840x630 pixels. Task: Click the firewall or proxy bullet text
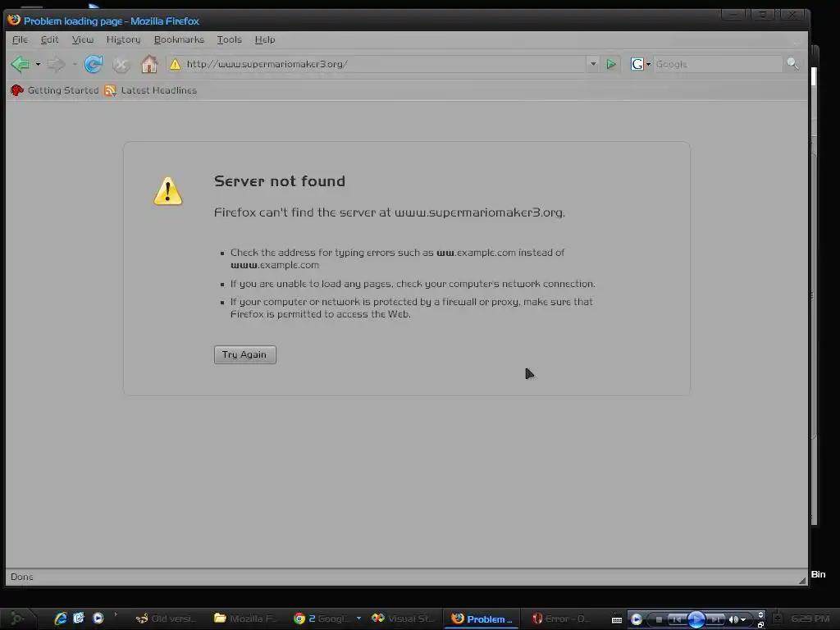(x=412, y=308)
